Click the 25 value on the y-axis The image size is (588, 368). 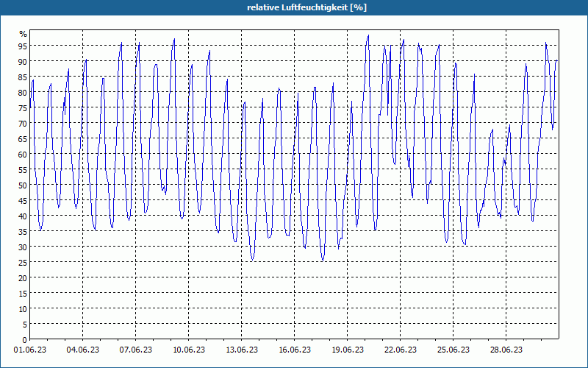click(23, 263)
